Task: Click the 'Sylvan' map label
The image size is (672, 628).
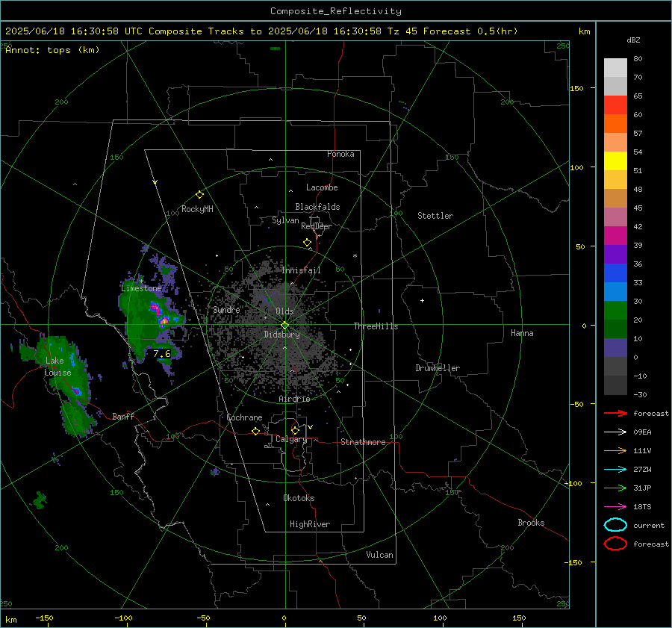Action: pos(285,220)
